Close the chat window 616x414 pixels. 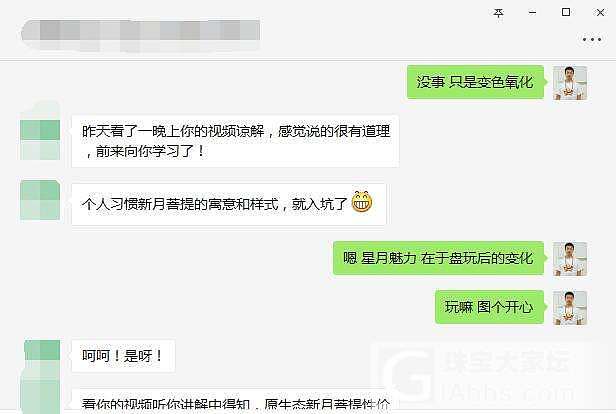[600, 13]
